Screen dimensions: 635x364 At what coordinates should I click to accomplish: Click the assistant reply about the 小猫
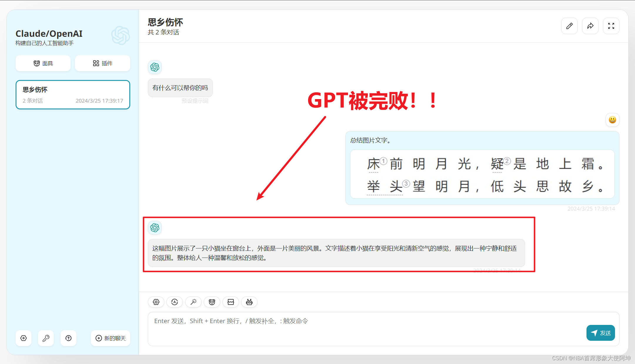[336, 253]
